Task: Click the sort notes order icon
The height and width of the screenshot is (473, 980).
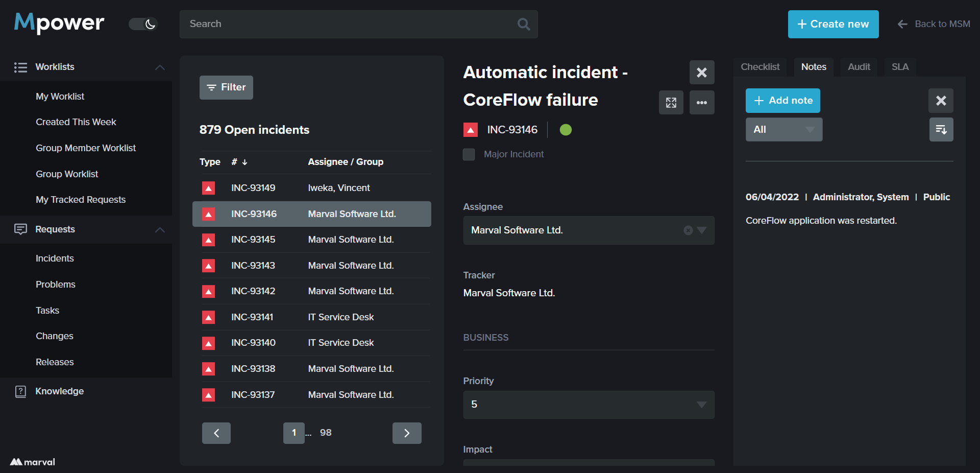Action: [941, 130]
